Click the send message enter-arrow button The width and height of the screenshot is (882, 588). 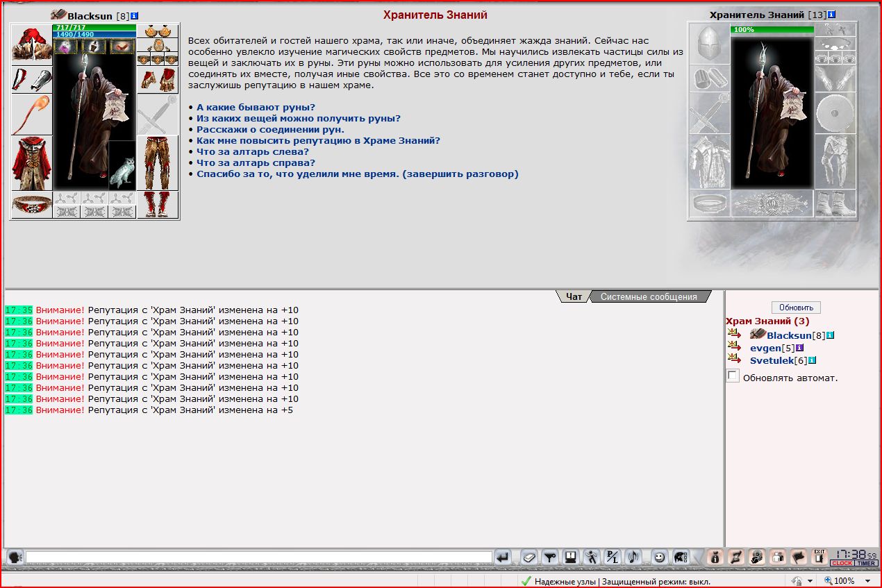coord(504,557)
